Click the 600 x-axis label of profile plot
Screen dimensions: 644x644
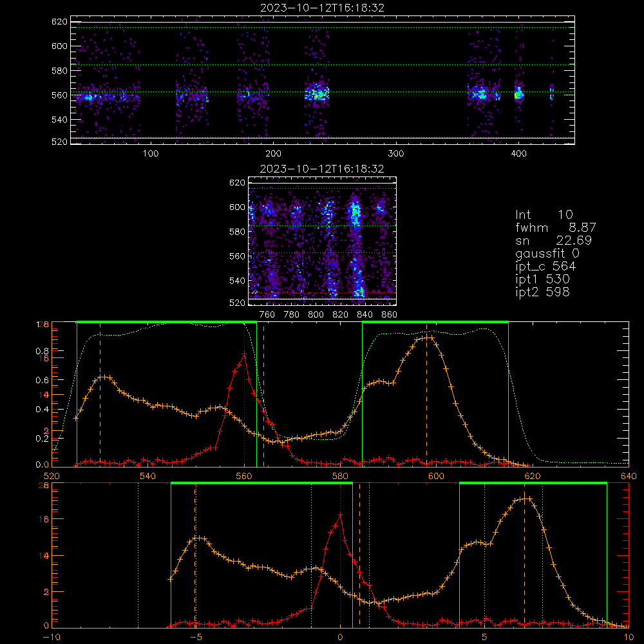click(436, 477)
